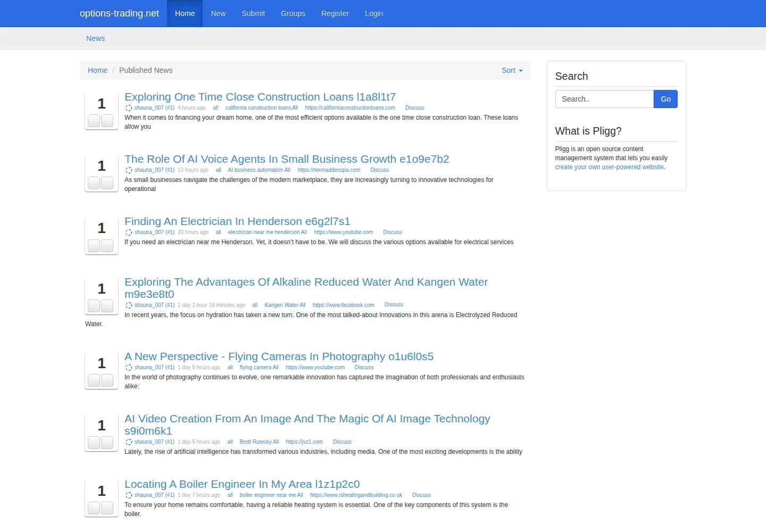The width and height of the screenshot is (766, 532).
Task: Click author avatar icon on AI Video Creation story
Action: click(129, 442)
